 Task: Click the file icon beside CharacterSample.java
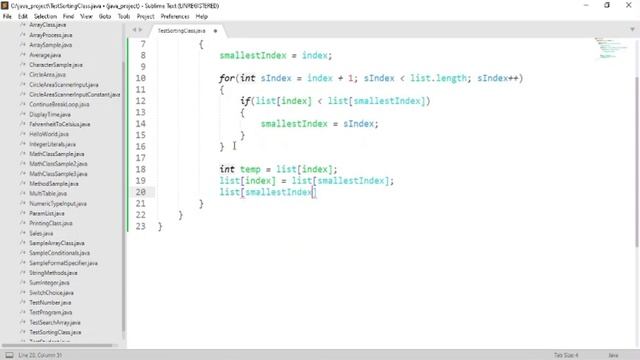pos(23,64)
